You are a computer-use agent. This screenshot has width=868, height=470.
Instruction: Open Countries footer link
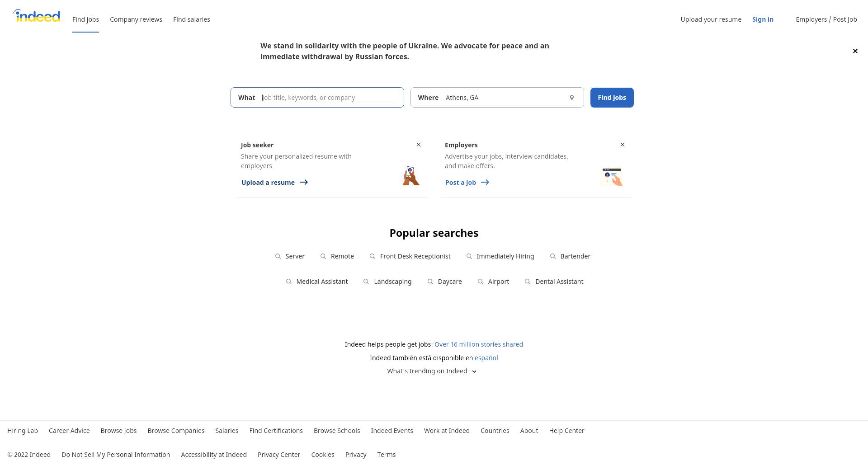tap(495, 431)
